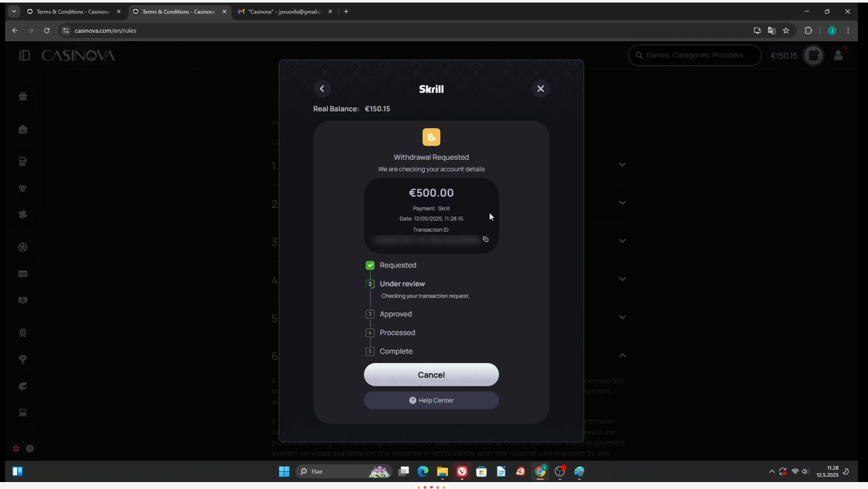The height and width of the screenshot is (489, 868).
Task: Close the Skrill withdrawal dialog
Action: 540,89
